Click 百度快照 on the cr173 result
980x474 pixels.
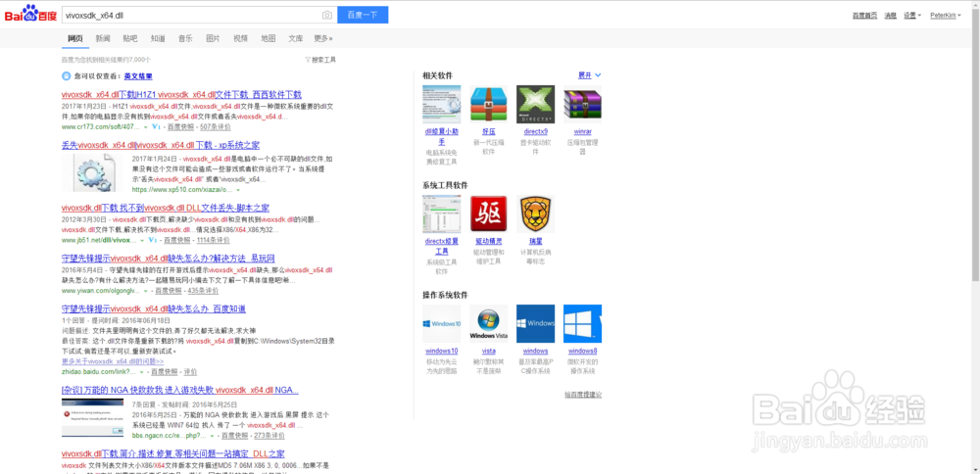180,126
